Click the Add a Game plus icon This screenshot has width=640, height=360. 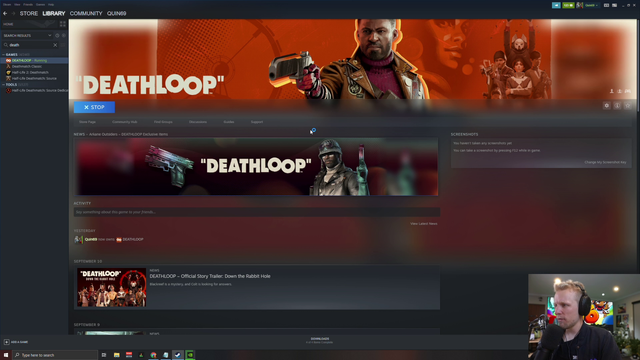(6, 342)
